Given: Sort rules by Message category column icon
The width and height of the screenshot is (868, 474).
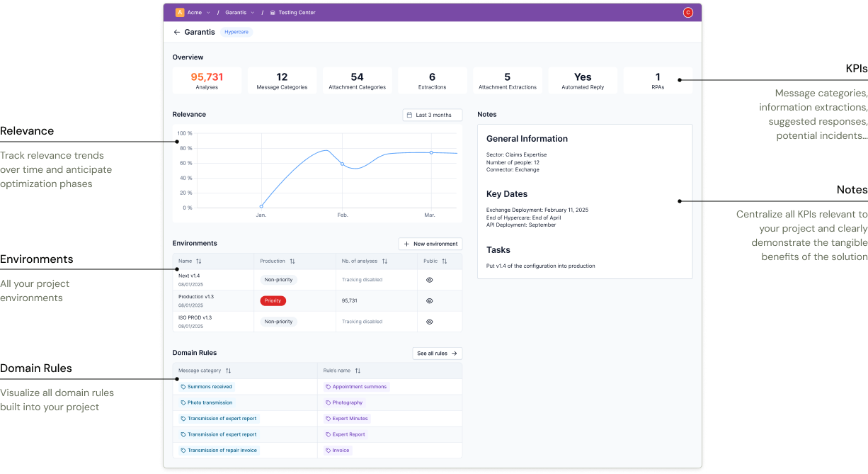Looking at the screenshot, I should point(229,371).
